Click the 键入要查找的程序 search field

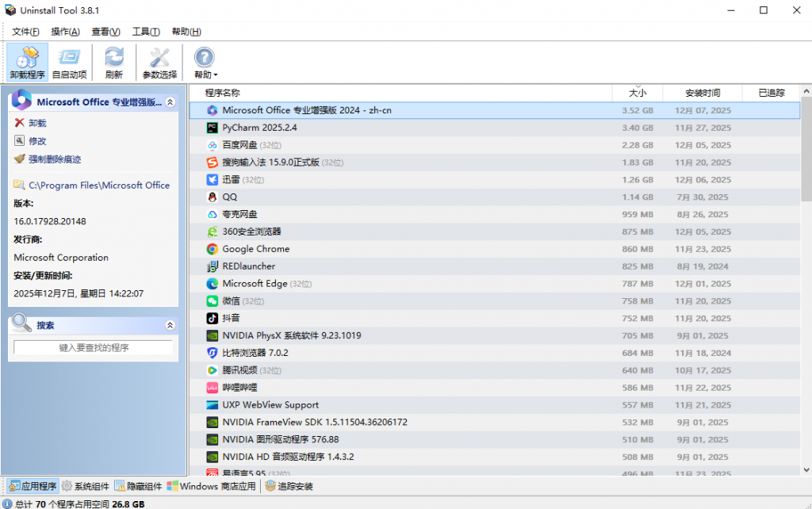click(x=94, y=347)
